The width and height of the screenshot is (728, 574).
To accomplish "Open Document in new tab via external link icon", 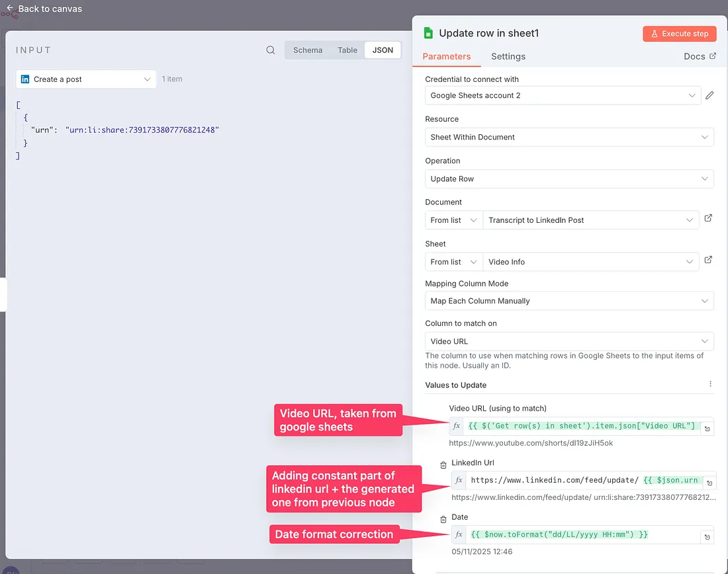I will [708, 218].
